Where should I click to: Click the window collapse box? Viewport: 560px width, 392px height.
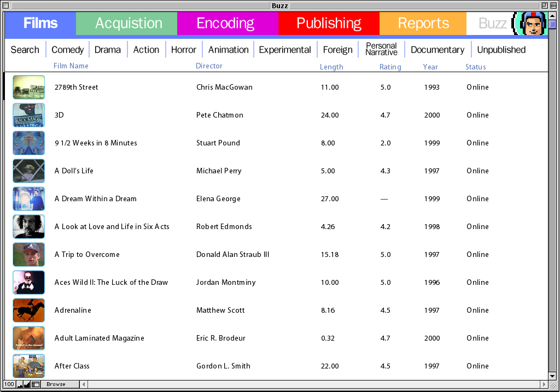pos(553,5)
